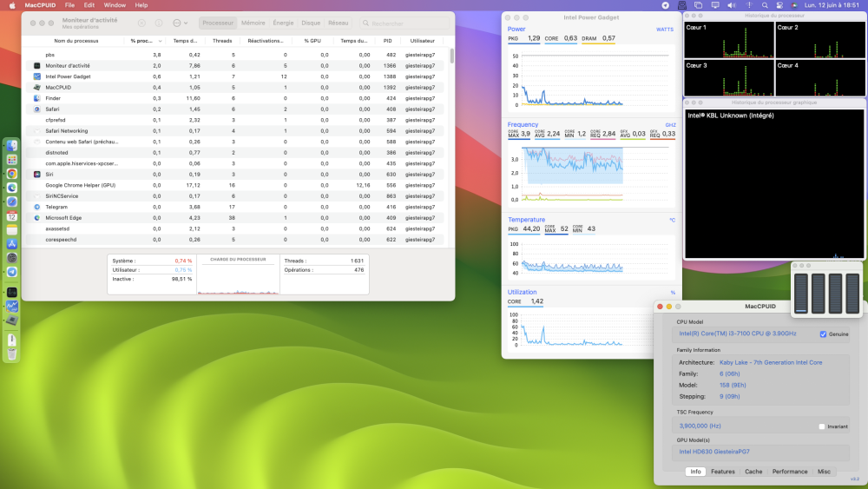Open Telegram from the Dock
The width and height of the screenshot is (868, 489).
coord(11,272)
